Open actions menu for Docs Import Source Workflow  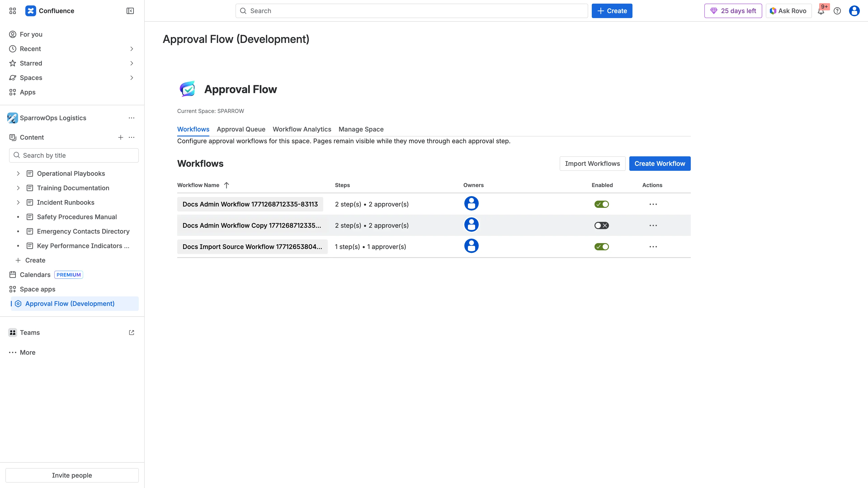pyautogui.click(x=653, y=247)
